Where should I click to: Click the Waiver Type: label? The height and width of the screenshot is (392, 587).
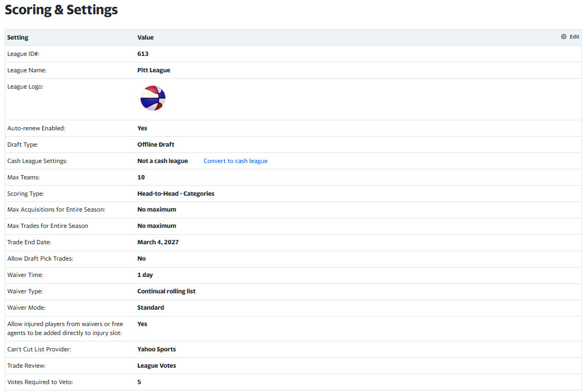point(25,291)
